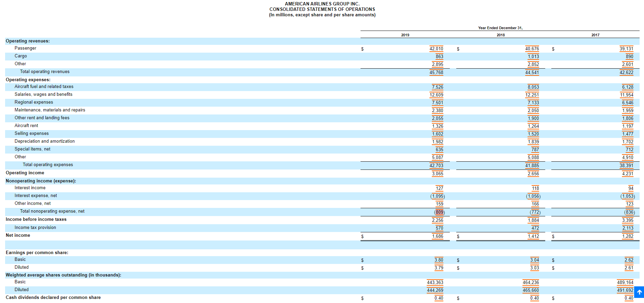This screenshot has width=644, height=303.
Task: Click 2017 Passenger revenue 39,131
Action: point(626,49)
